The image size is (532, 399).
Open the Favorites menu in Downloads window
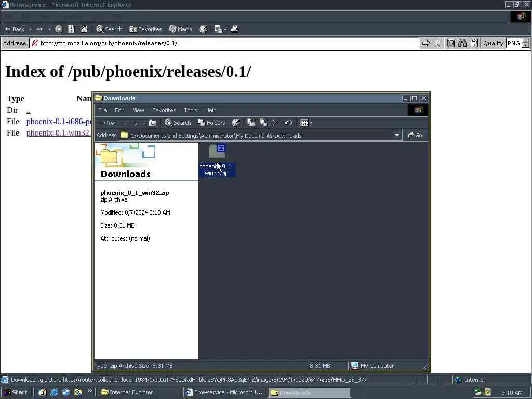164,110
